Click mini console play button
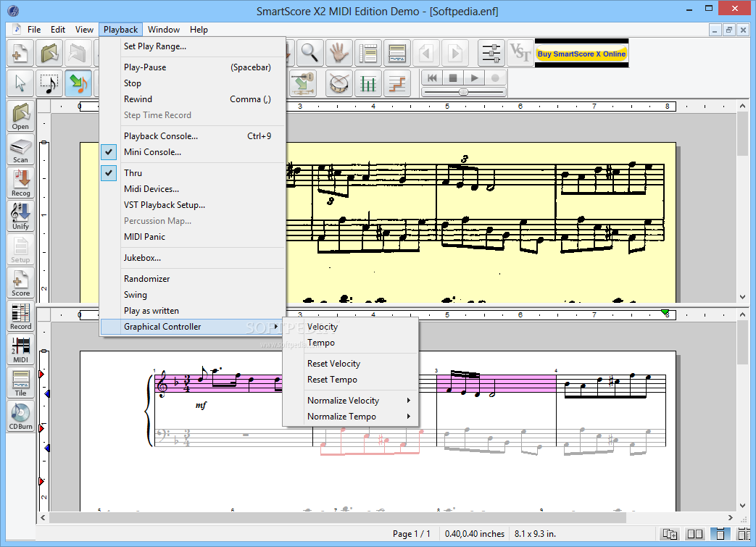Image resolution: width=756 pixels, height=547 pixels. coord(475,78)
